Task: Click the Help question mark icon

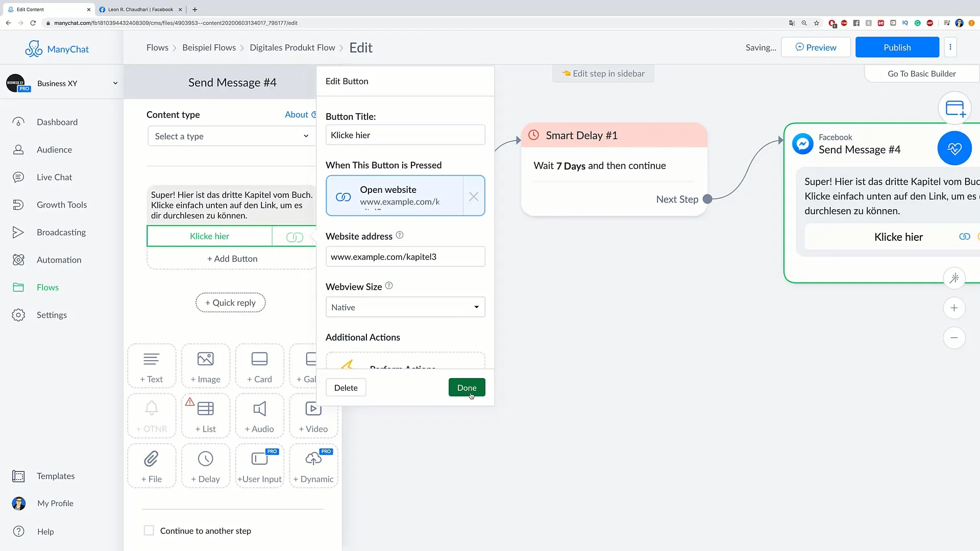Action: click(19, 531)
